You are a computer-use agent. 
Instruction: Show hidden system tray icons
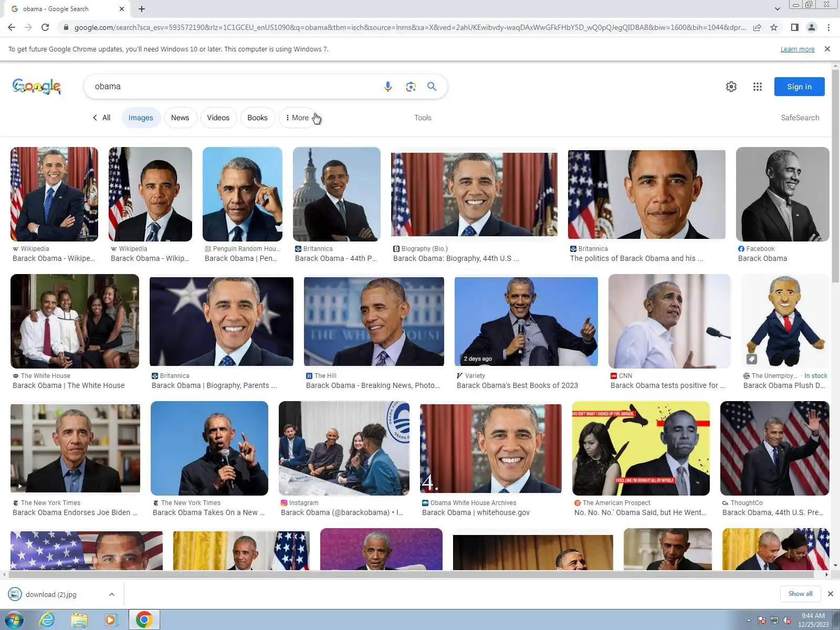(x=749, y=621)
